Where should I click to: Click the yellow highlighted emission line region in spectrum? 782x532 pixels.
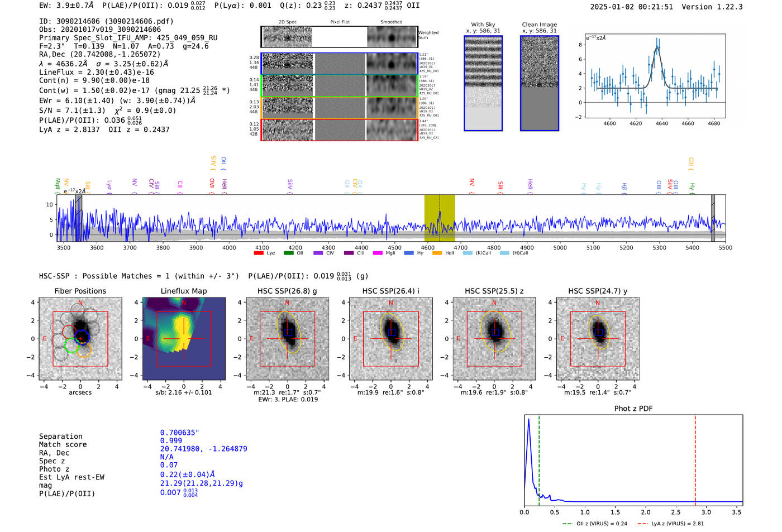click(x=440, y=218)
